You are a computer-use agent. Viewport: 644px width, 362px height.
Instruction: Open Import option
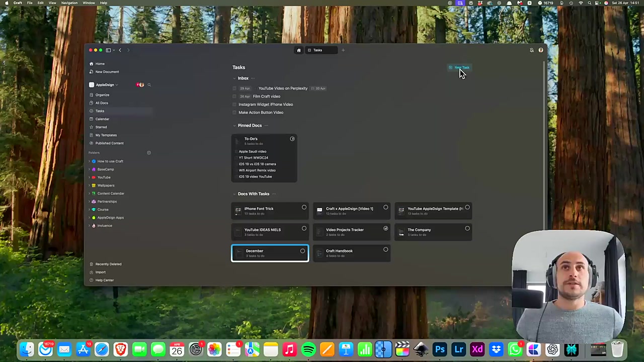pyautogui.click(x=100, y=272)
